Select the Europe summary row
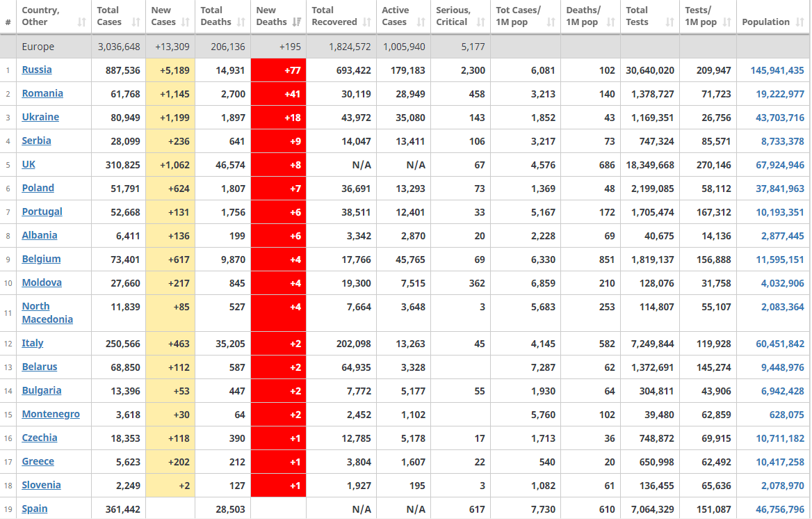Screen dimensions: 812x519 click(47, 47)
